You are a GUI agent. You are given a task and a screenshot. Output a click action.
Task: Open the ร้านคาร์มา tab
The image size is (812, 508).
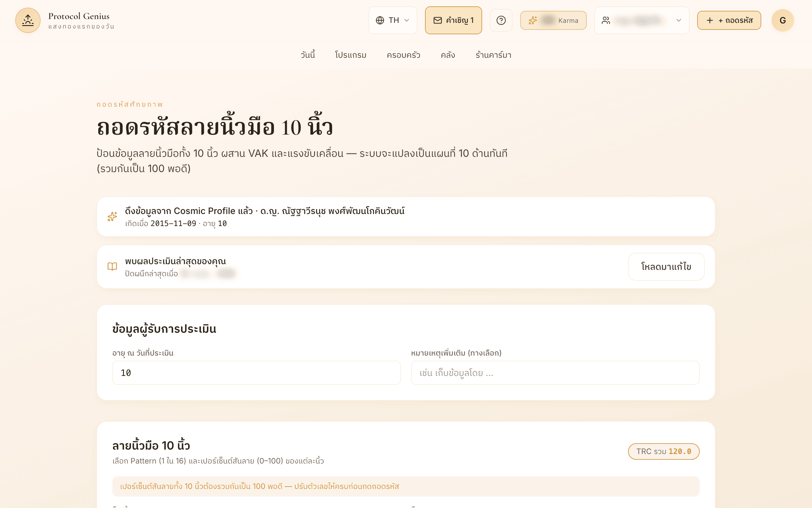(x=493, y=55)
